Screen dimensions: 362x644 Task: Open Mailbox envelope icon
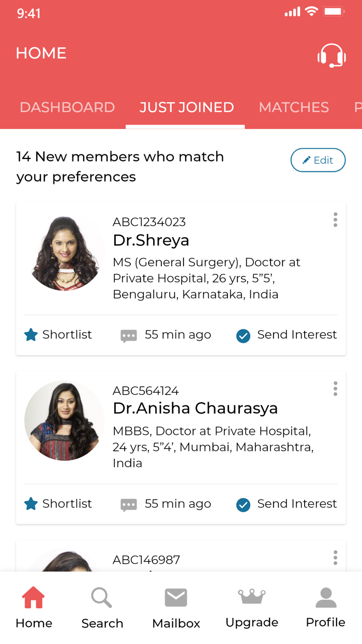click(x=176, y=596)
